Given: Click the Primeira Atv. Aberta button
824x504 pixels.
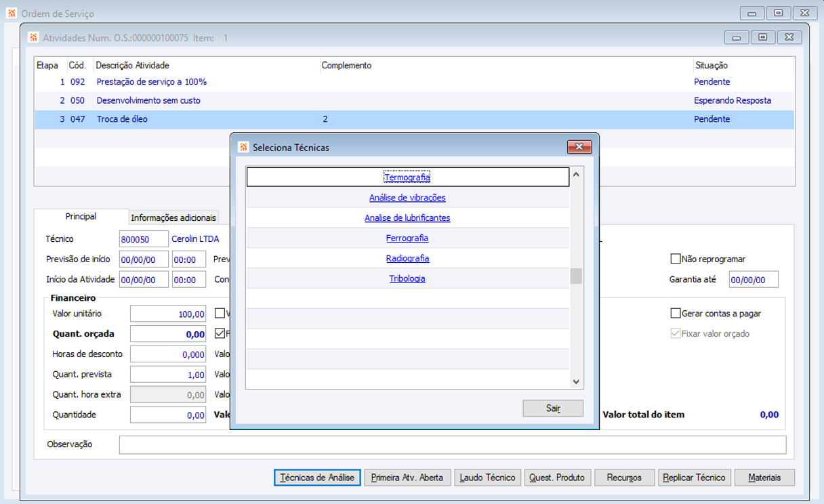Looking at the screenshot, I should [x=407, y=478].
